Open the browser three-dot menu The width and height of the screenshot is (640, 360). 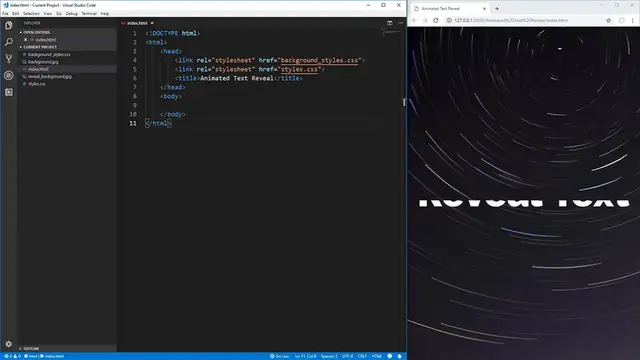coord(633,20)
